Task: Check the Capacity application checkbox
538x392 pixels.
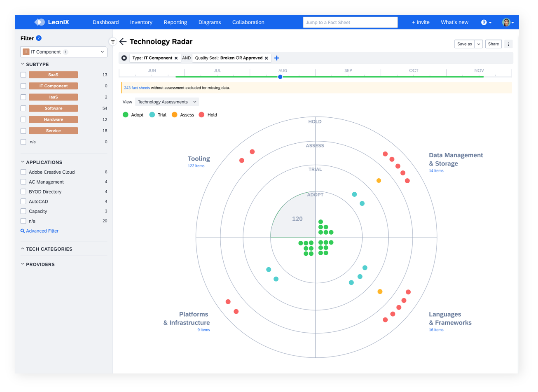Action: [x=23, y=211]
